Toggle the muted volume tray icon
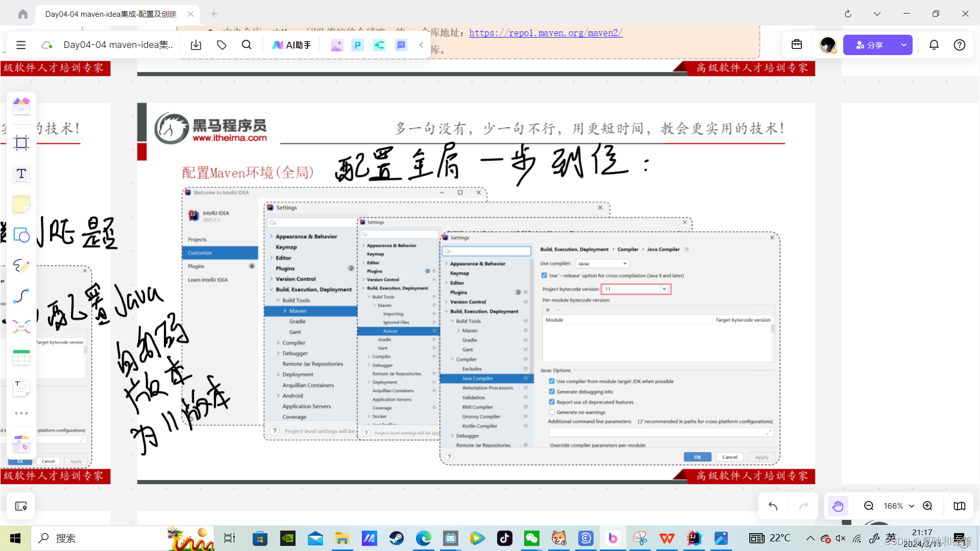980x551 pixels. pyautogui.click(x=840, y=538)
